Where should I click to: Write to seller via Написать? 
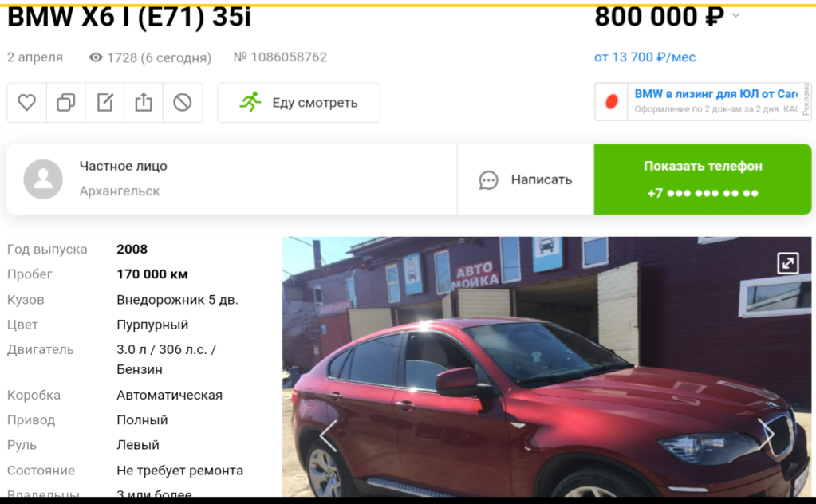pos(526,179)
